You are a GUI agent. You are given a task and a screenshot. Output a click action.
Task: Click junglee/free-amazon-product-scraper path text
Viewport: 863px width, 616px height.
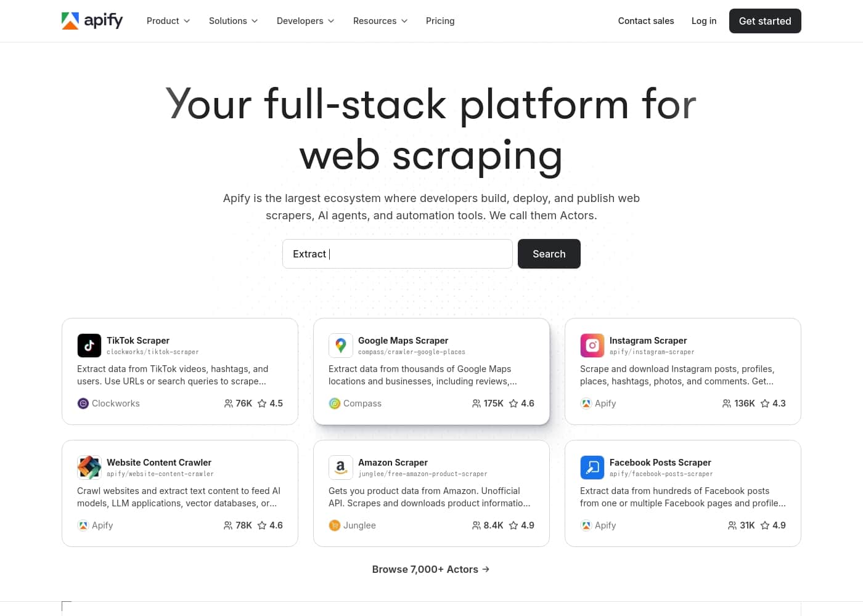[423, 474]
